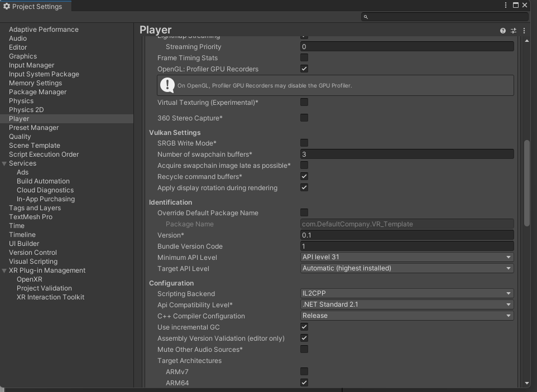537x392 pixels.
Task: Open the XR Interaction Toolkit settings
Action: pyautogui.click(x=50, y=297)
